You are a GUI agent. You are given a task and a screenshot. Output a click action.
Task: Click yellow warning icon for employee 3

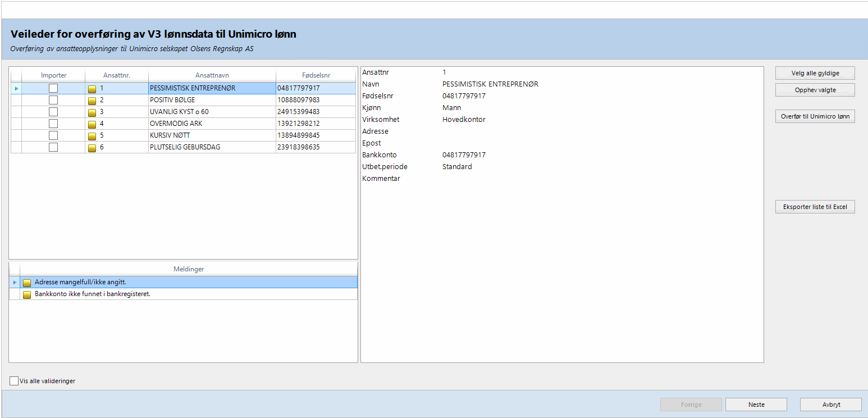tap(92, 112)
